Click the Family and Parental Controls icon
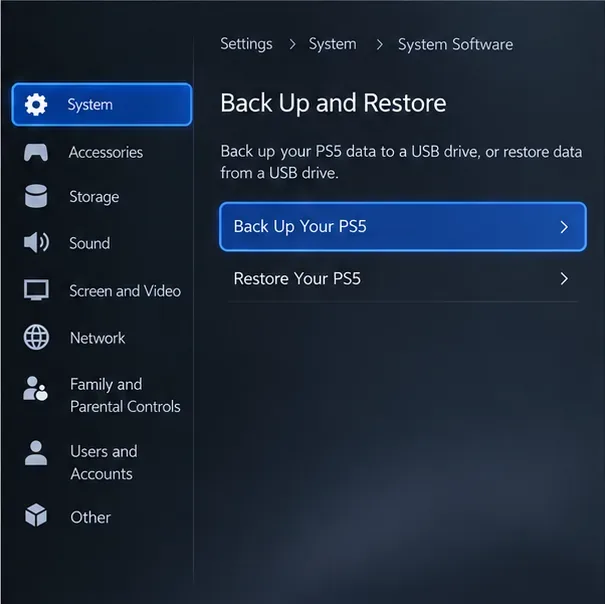This screenshot has width=605, height=604. (x=35, y=389)
